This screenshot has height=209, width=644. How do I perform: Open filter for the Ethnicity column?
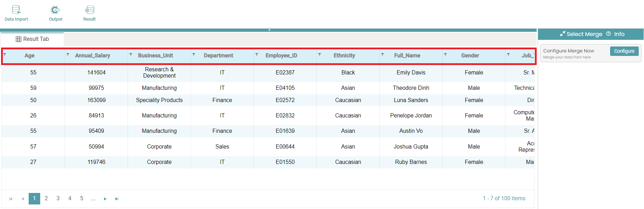tap(320, 55)
